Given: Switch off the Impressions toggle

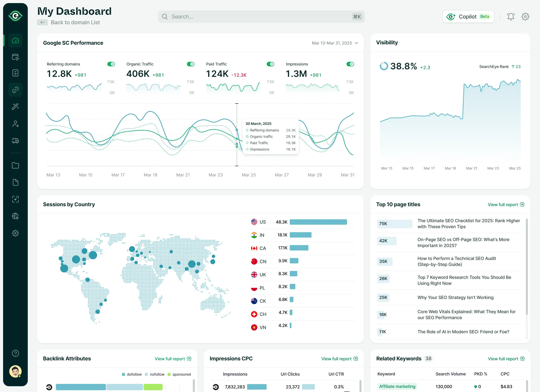Looking at the screenshot, I should (350, 64).
